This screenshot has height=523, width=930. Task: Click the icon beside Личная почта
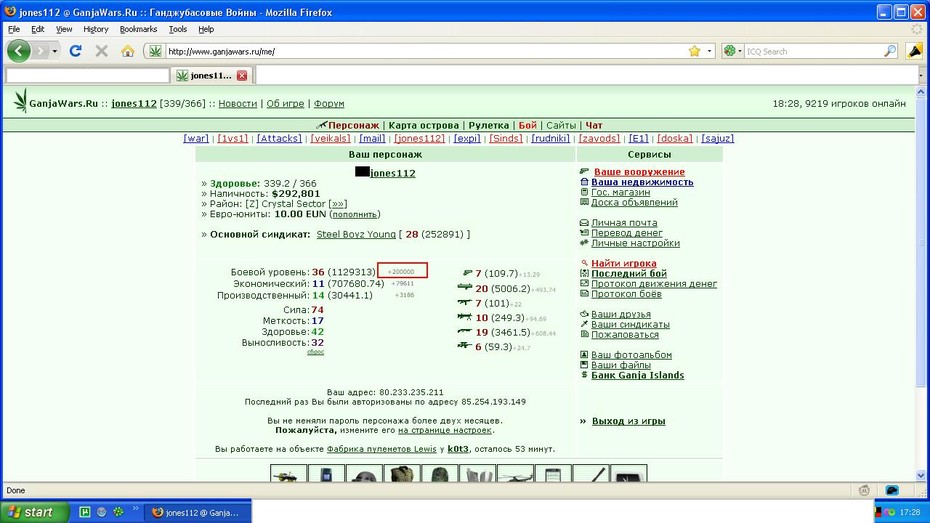[584, 222]
